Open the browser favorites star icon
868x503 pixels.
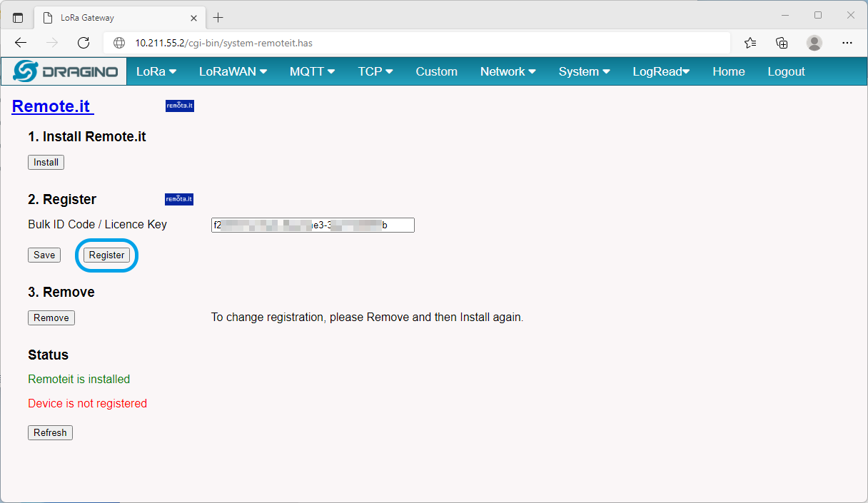pos(750,43)
